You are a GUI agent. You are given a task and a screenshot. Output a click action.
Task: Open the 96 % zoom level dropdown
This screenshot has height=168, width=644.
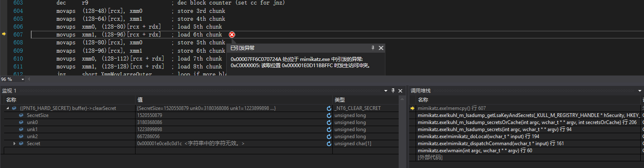22,79
